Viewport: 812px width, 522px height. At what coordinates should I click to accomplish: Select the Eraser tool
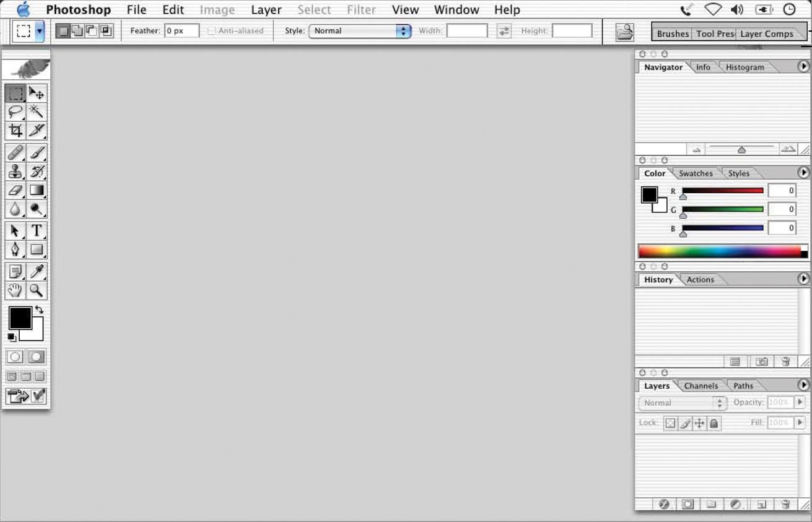click(15, 190)
